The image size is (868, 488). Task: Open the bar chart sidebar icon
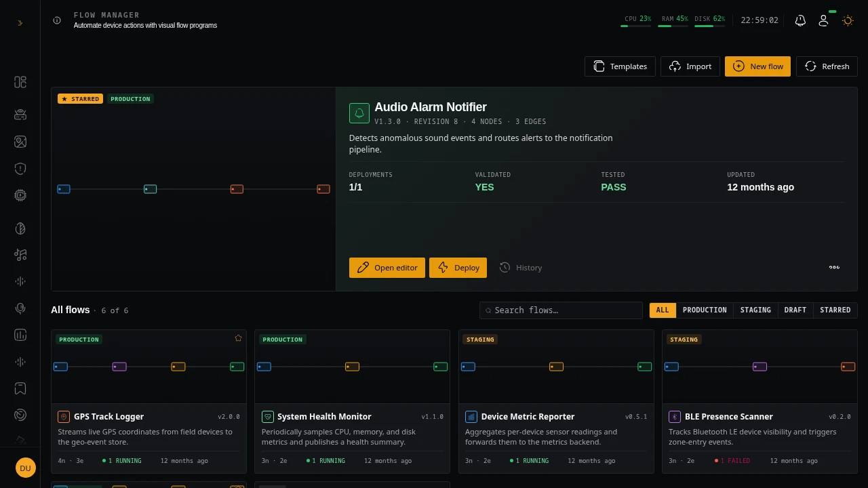pos(20,335)
